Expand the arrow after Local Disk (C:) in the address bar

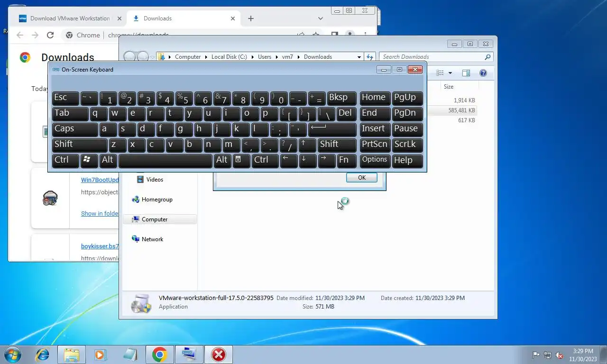tap(253, 57)
